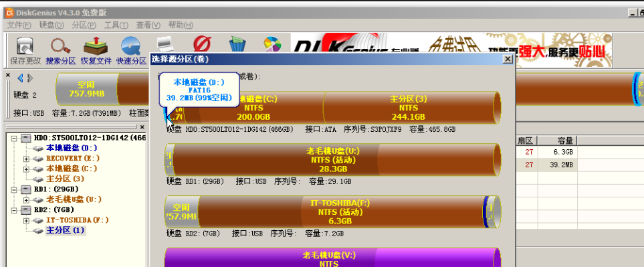Click the small gray segment before 老毛桃U盘(U:)
The height and width of the screenshot is (267, 644).
point(169,160)
